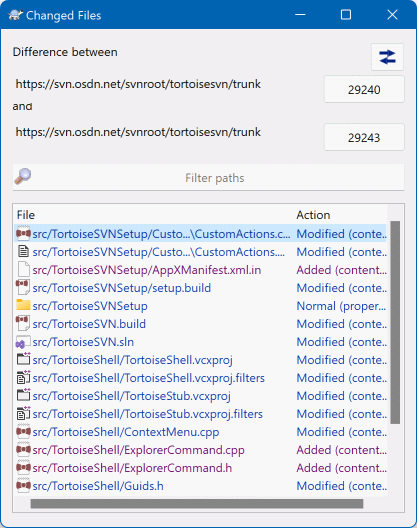Click document icon of second CustomActions row

pos(23,252)
